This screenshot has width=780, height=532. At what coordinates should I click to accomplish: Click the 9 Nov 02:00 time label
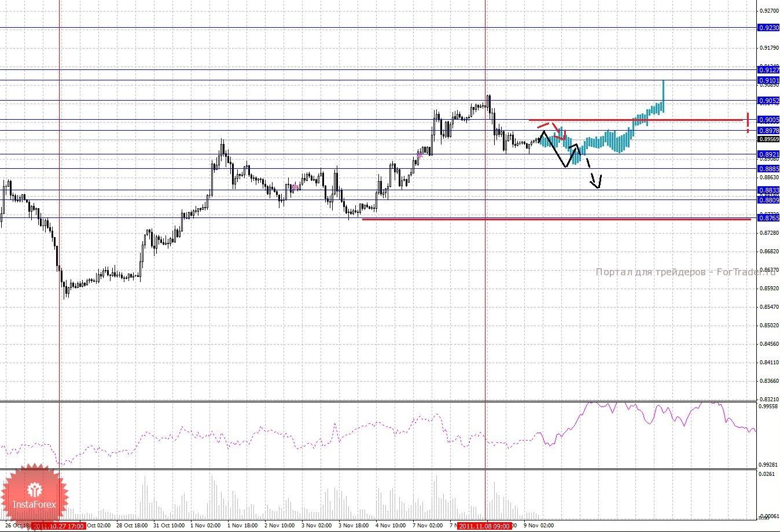tap(539, 526)
